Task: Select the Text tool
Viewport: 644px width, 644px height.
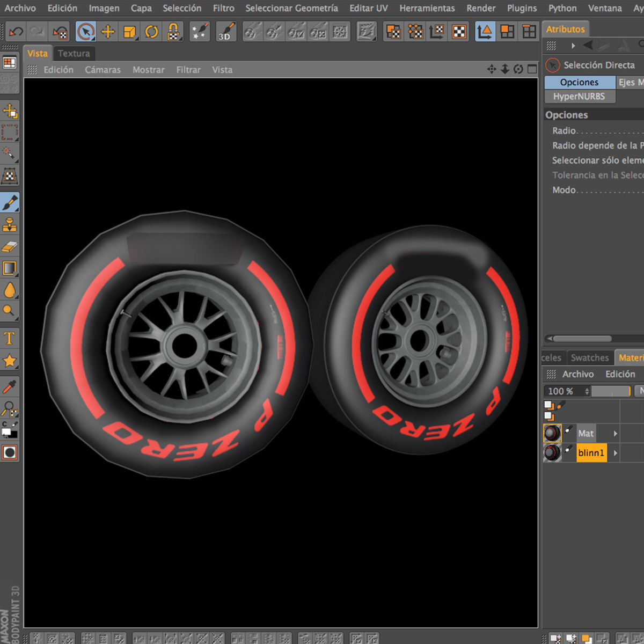Action: pyautogui.click(x=10, y=338)
